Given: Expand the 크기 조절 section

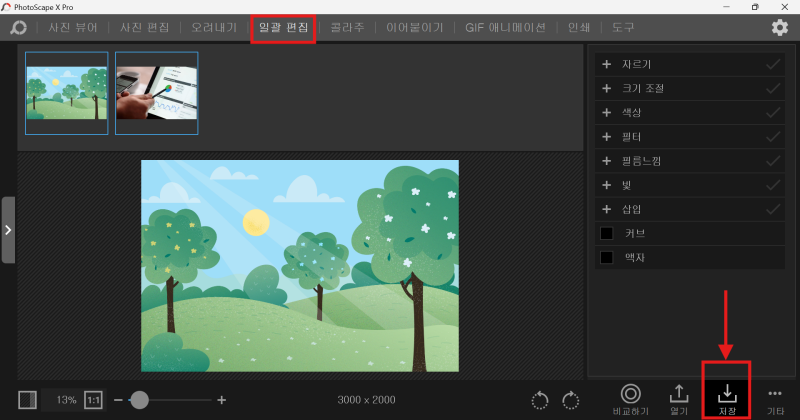Looking at the screenshot, I should 607,88.
